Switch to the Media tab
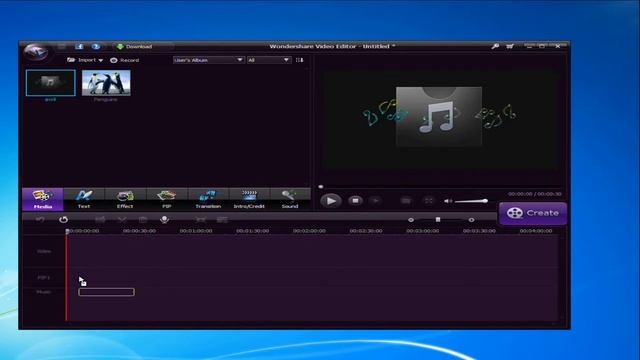The height and width of the screenshot is (360, 640). coord(43,199)
